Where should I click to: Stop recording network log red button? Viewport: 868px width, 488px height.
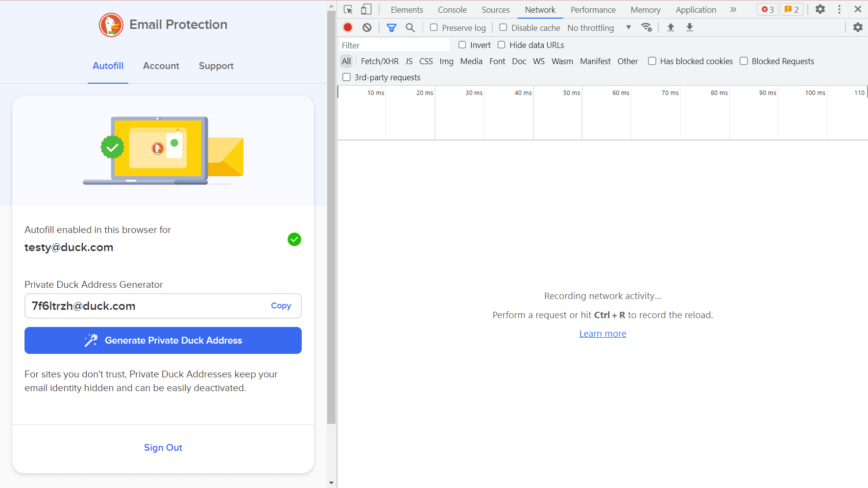coord(348,27)
